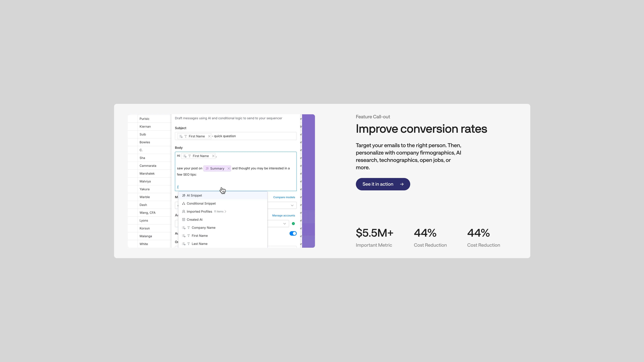Open the Compare models link
The height and width of the screenshot is (362, 644).
click(284, 197)
